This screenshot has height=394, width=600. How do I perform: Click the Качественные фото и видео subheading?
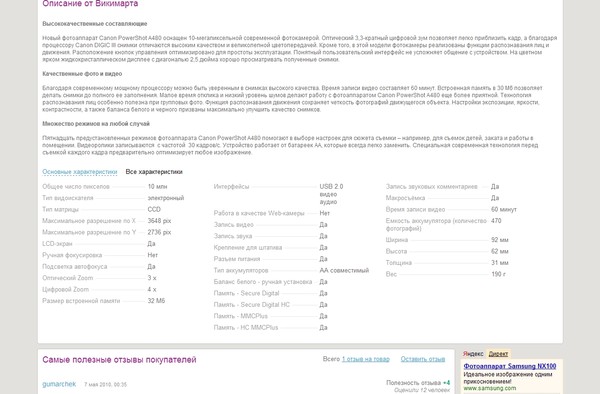click(82, 74)
